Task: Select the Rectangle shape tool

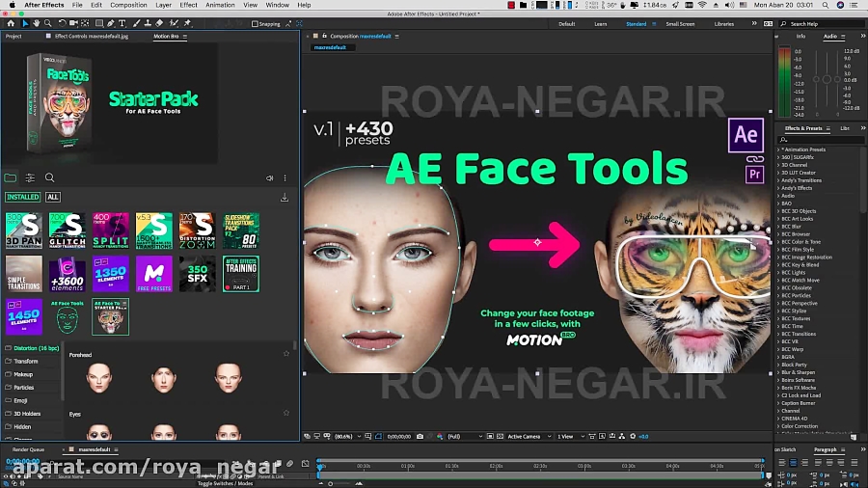Action: pyautogui.click(x=99, y=24)
